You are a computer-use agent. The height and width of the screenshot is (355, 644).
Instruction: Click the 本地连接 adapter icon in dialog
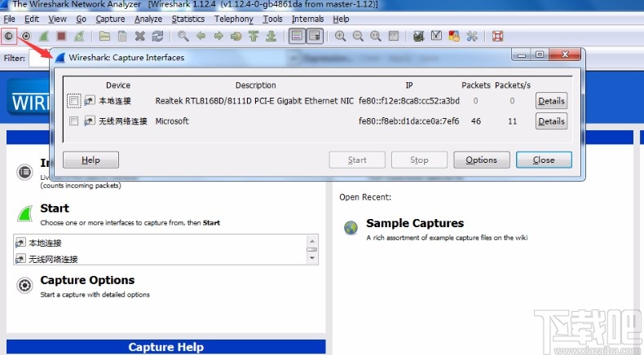[x=90, y=100]
